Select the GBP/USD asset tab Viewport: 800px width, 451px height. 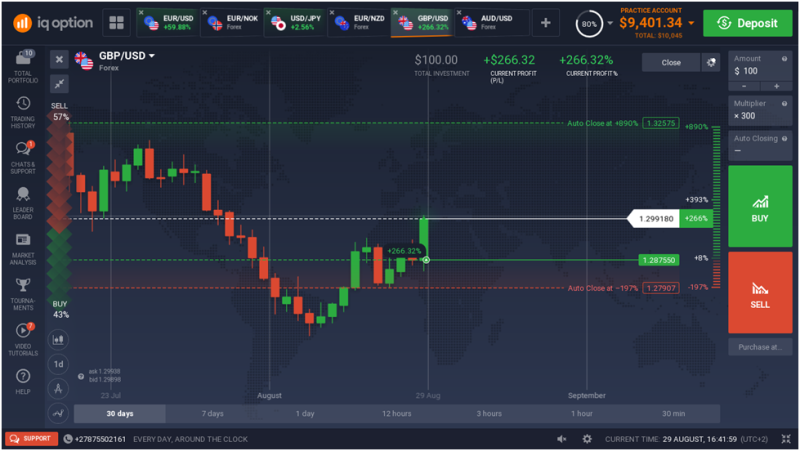(422, 22)
